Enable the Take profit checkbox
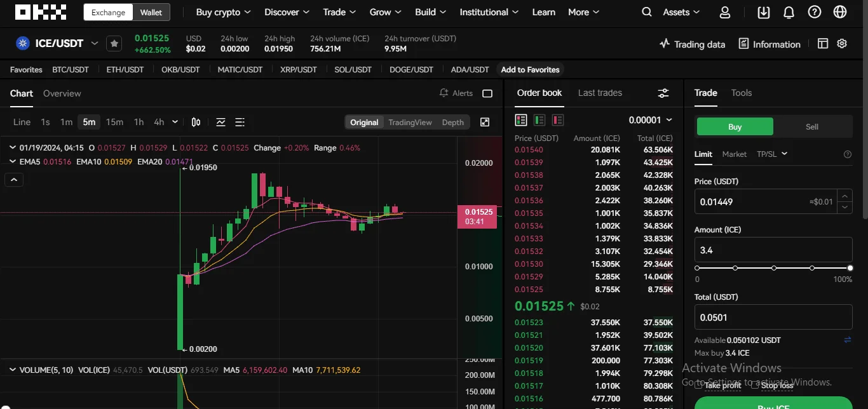 pos(699,385)
